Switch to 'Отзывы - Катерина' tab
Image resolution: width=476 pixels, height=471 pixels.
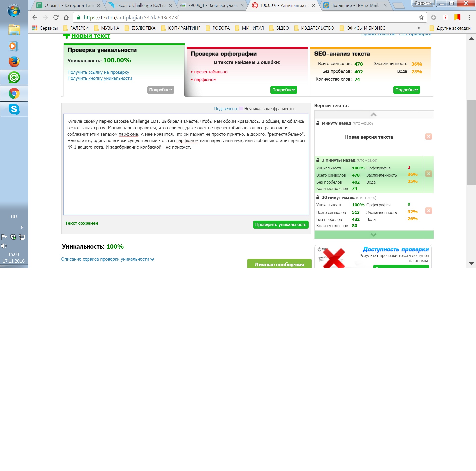pyautogui.click(x=68, y=5)
